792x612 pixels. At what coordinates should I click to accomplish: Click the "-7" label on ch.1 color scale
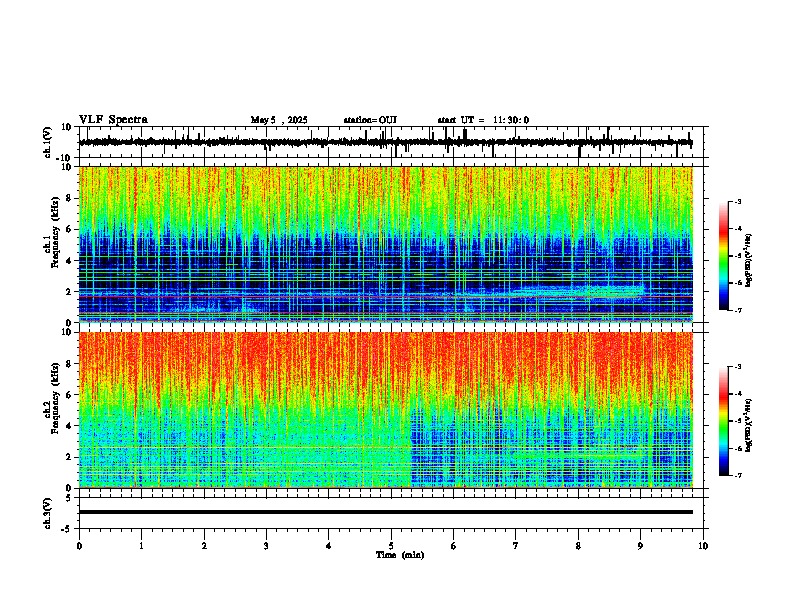pos(737,310)
